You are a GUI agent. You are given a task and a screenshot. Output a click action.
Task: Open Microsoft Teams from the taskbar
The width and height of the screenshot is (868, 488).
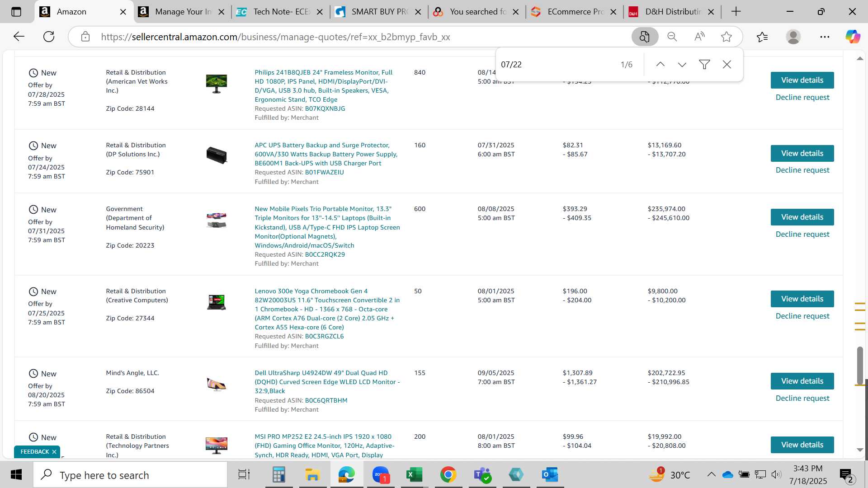[x=482, y=475]
